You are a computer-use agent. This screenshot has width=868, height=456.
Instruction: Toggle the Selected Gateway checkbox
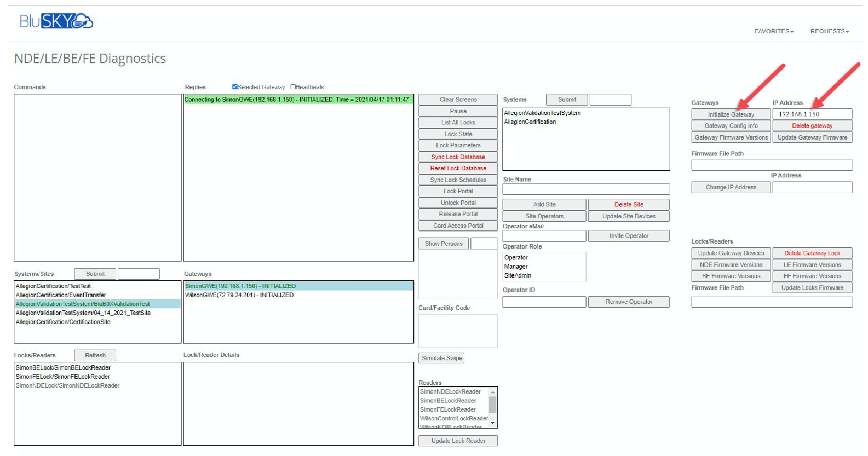[x=235, y=87]
